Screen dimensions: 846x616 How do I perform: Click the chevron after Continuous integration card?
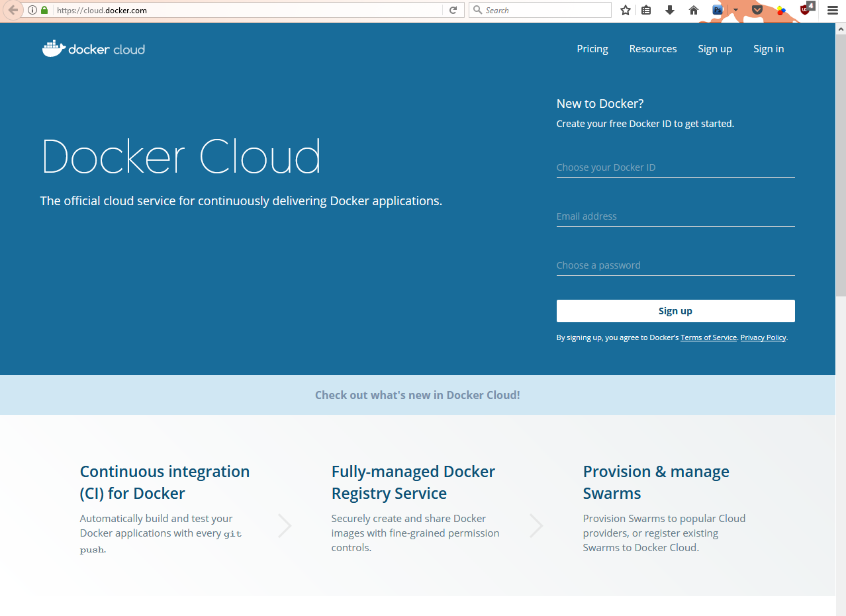[x=285, y=526]
